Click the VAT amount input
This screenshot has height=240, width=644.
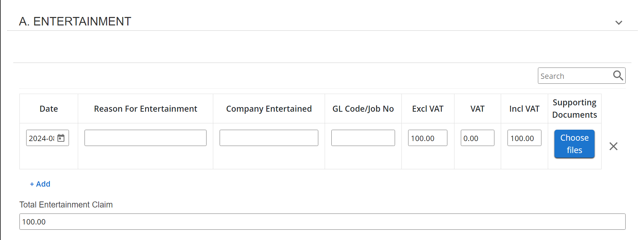pos(477,138)
